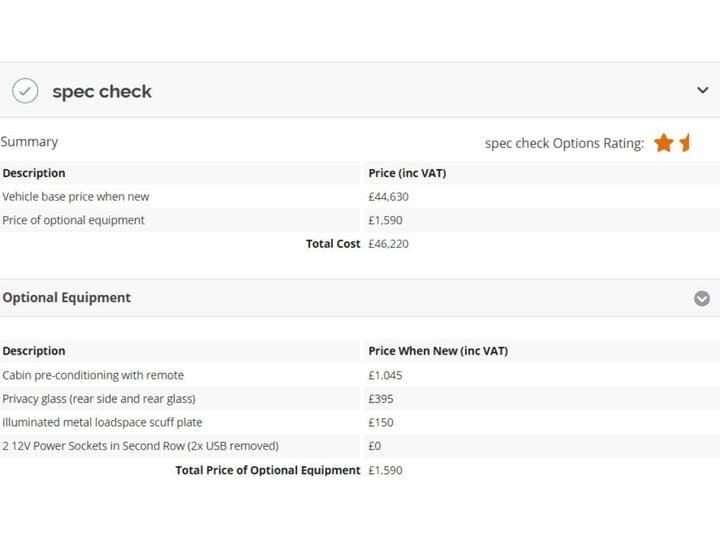Click the 'Total Cost' label

pyautogui.click(x=333, y=244)
